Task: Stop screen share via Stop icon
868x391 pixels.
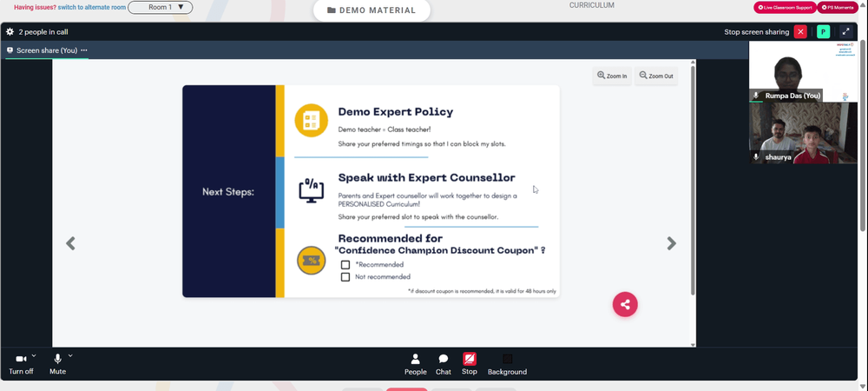Action: (470, 358)
